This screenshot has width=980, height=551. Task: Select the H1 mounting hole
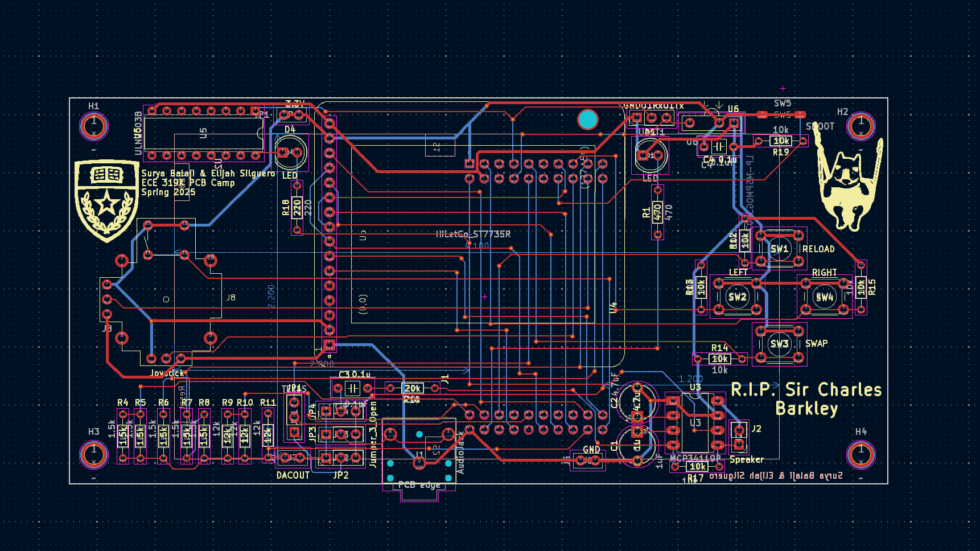coord(94,126)
